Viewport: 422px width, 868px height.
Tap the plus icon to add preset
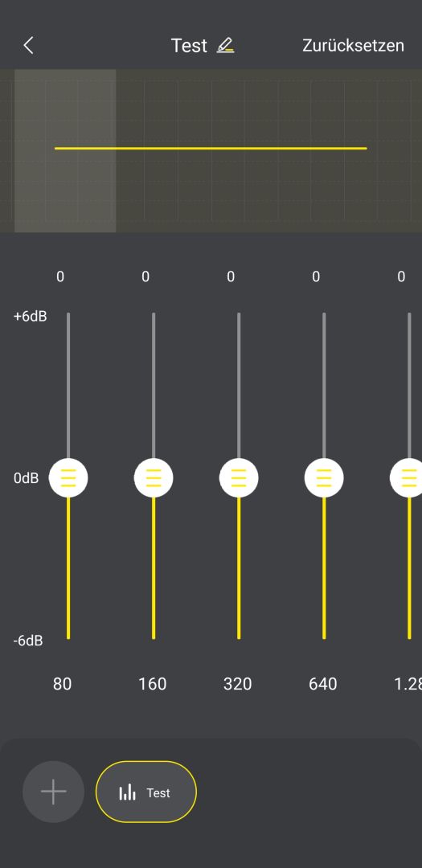(x=53, y=792)
